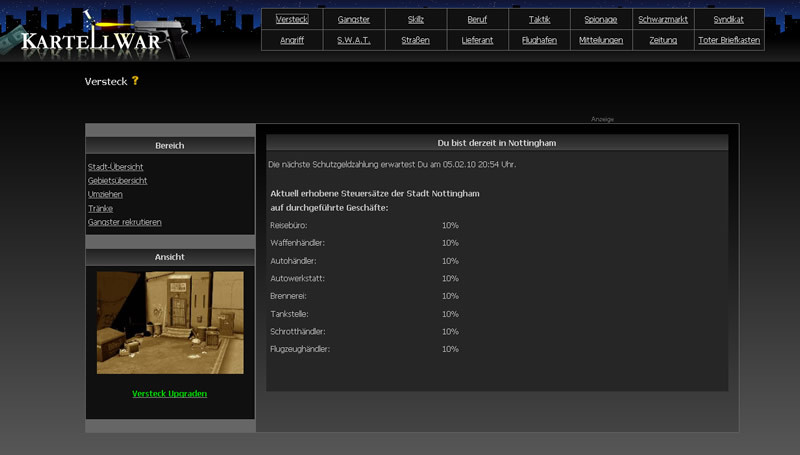The image size is (800, 455).
Task: Click the yellow question mark help icon
Action: click(x=135, y=81)
